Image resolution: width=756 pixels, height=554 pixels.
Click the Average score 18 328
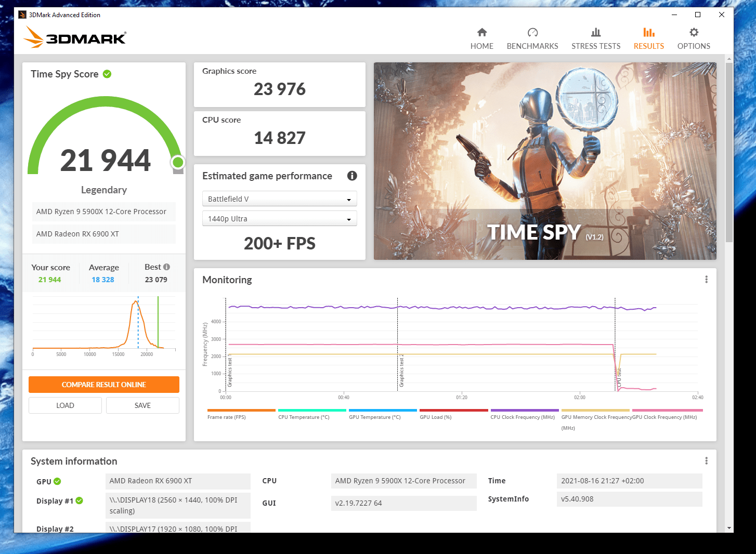tap(103, 280)
